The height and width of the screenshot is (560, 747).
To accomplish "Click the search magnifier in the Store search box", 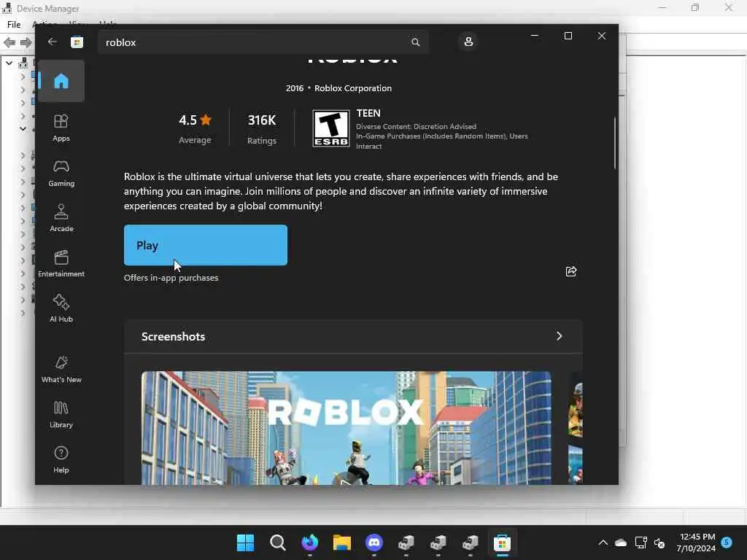I will pos(415,42).
